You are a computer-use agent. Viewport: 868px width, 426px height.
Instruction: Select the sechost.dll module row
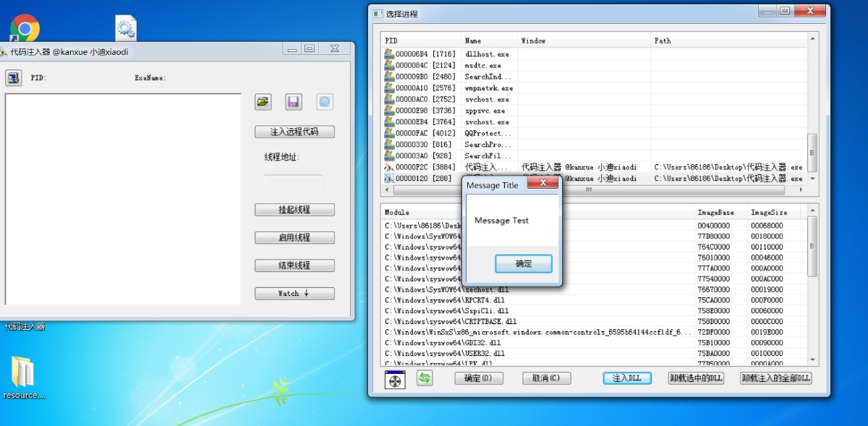pyautogui.click(x=594, y=289)
